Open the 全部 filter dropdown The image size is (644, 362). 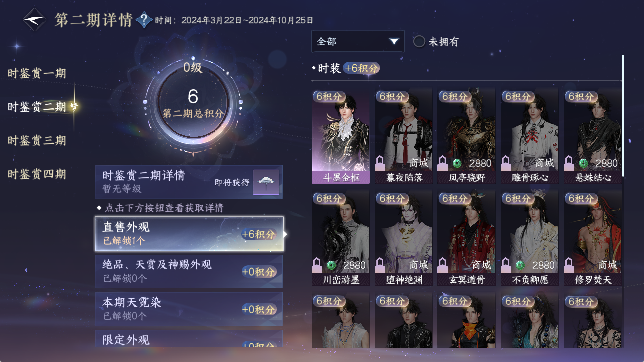click(x=358, y=41)
